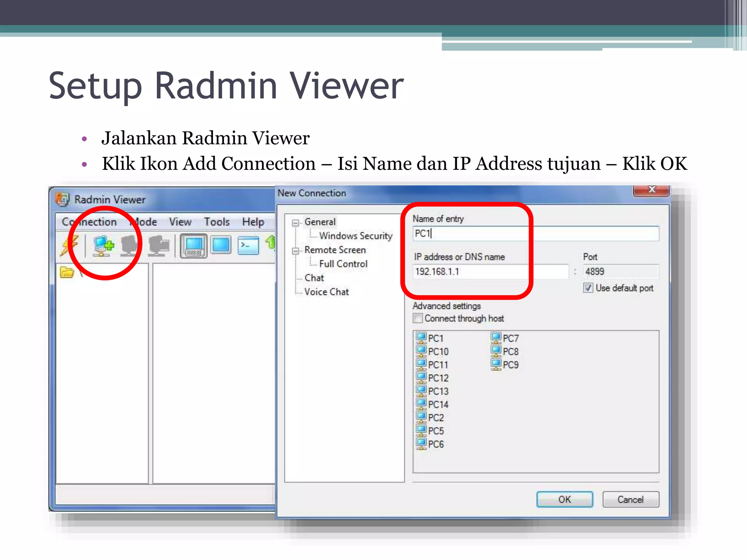The image size is (747, 560).
Task: Collapse the General tree node
Action: click(295, 222)
